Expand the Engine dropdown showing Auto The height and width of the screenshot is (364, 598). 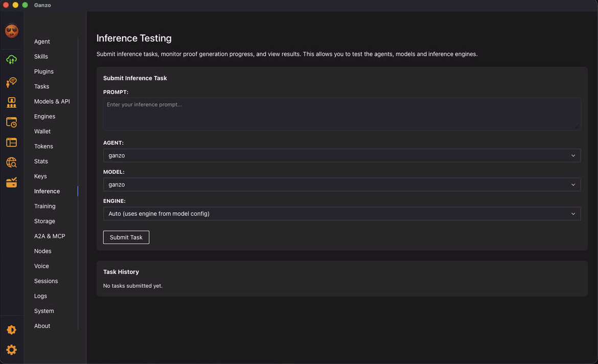click(x=342, y=214)
